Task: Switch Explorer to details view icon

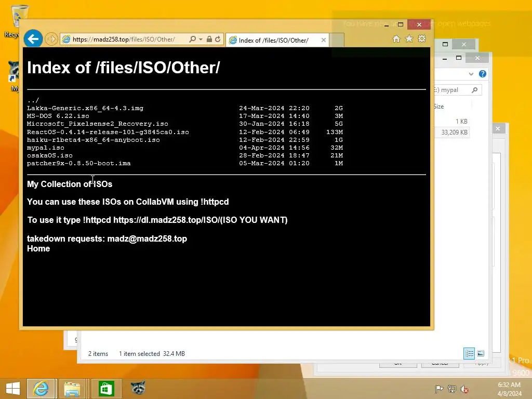Action: [x=469, y=353]
